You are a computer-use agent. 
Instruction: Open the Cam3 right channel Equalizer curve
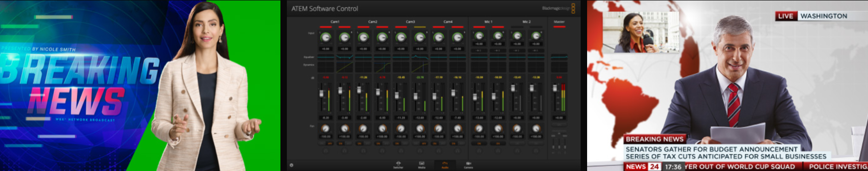[420, 57]
